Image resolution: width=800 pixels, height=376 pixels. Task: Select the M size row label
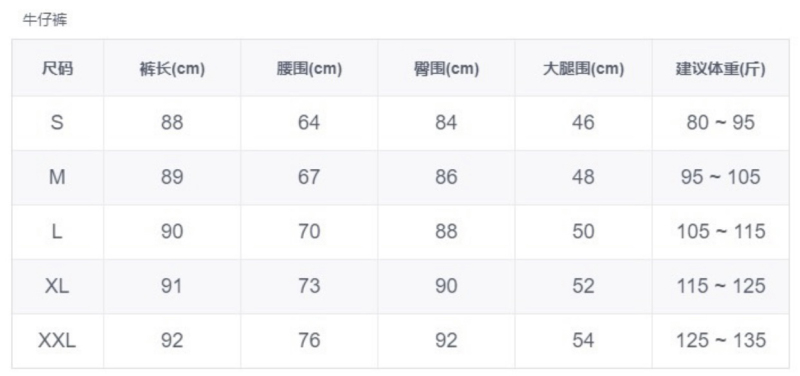tap(57, 177)
